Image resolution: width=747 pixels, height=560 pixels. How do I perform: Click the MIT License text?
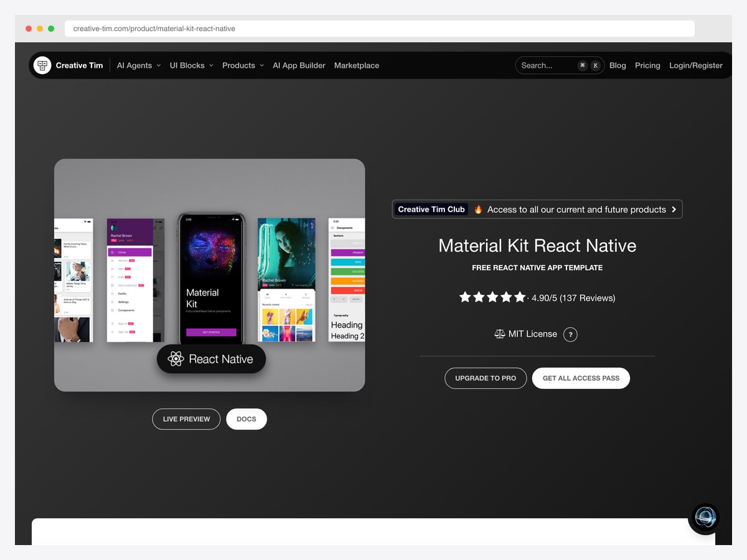[x=532, y=334]
